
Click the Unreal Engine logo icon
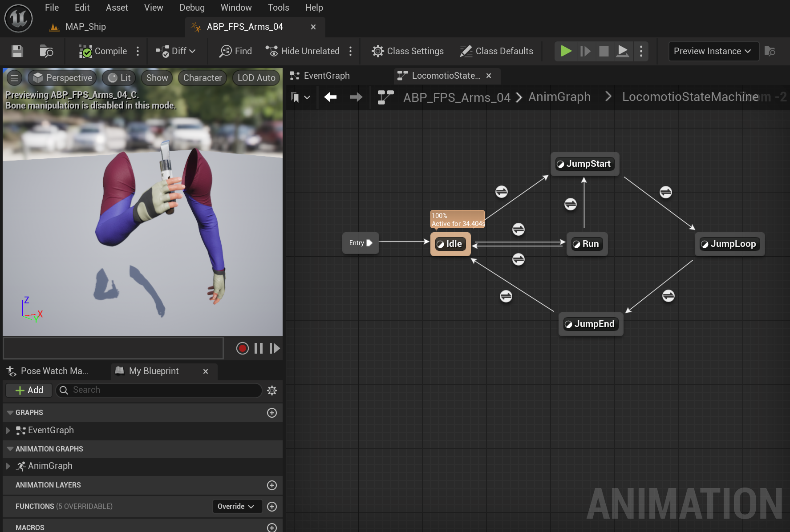click(x=18, y=18)
